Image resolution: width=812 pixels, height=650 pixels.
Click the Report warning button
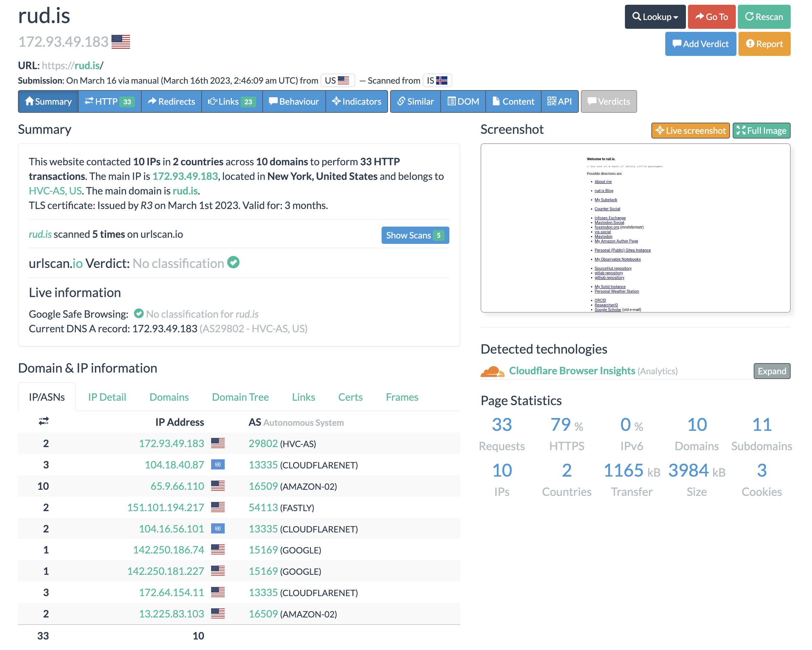pos(764,44)
